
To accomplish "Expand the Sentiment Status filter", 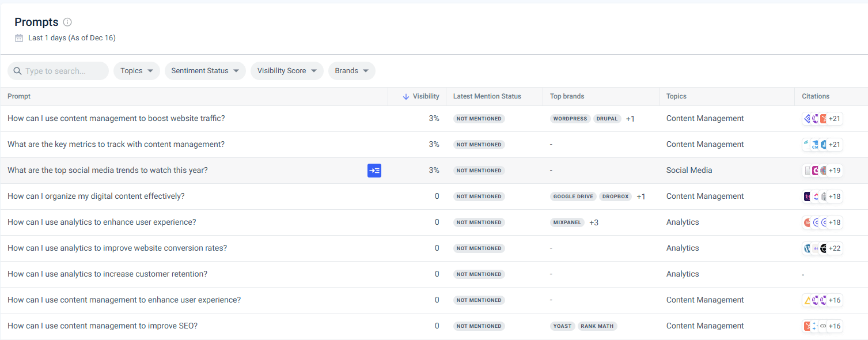I will click(x=205, y=71).
